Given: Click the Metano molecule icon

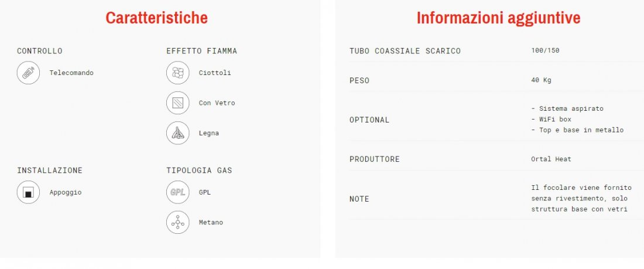Looking at the screenshot, I should 177,223.
